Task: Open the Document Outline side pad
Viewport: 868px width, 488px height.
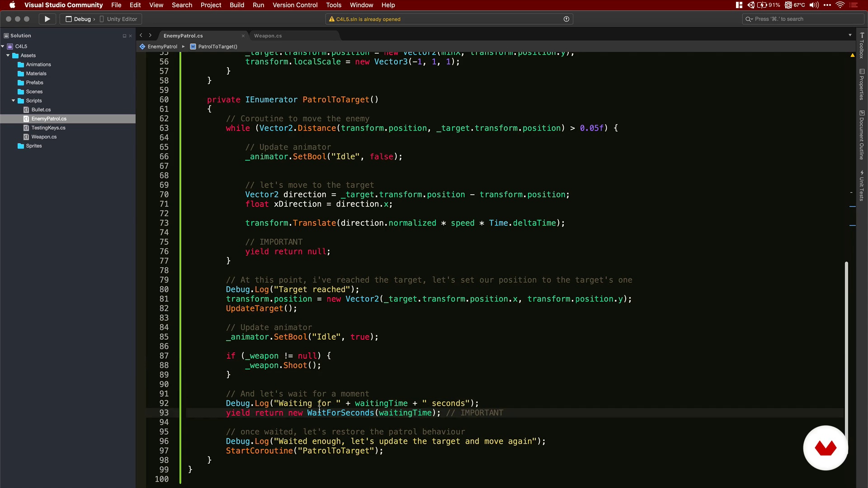Action: (862, 135)
